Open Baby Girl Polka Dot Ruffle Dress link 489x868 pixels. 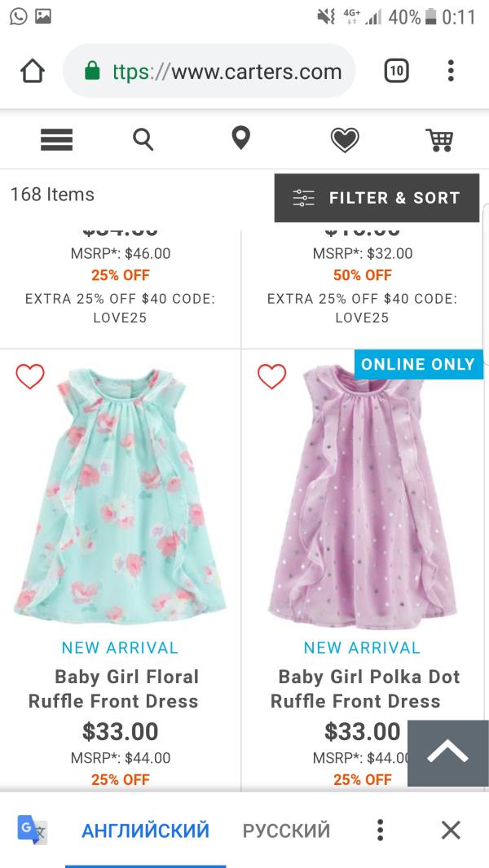coord(356,689)
